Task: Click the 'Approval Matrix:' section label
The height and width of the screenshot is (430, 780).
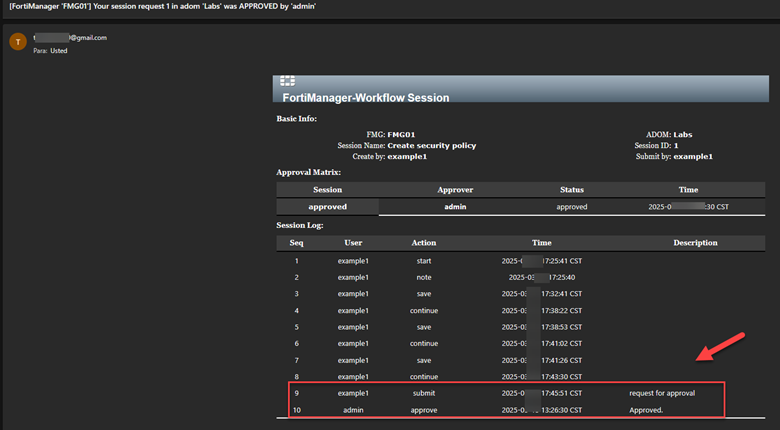Action: 308,172
